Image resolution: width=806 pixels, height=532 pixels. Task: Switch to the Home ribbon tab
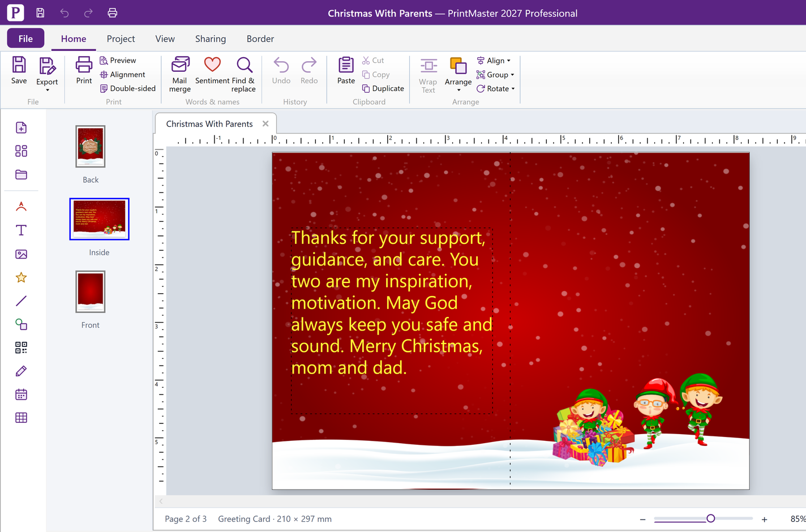(x=74, y=38)
